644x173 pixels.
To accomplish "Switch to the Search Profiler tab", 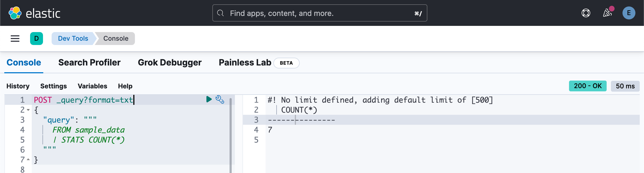I will pyautogui.click(x=89, y=63).
